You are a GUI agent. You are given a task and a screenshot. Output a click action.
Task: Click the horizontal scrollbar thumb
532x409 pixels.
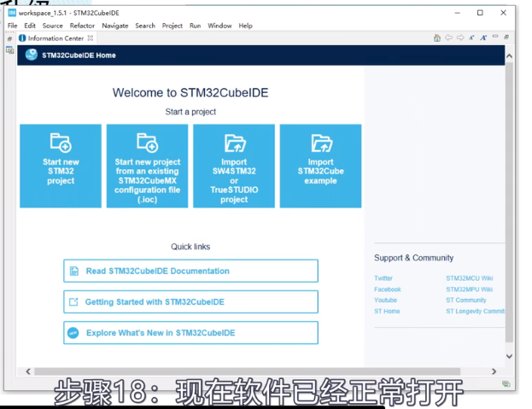click(248, 371)
